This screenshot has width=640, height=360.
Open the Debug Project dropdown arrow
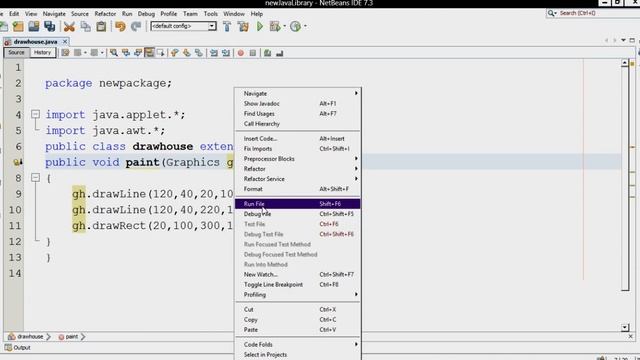284,27
